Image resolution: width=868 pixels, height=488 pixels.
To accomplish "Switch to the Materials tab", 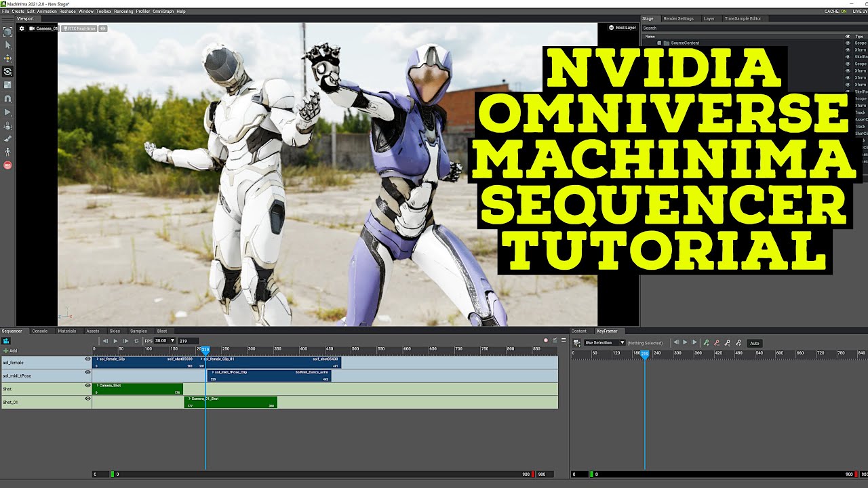I will 67,331.
